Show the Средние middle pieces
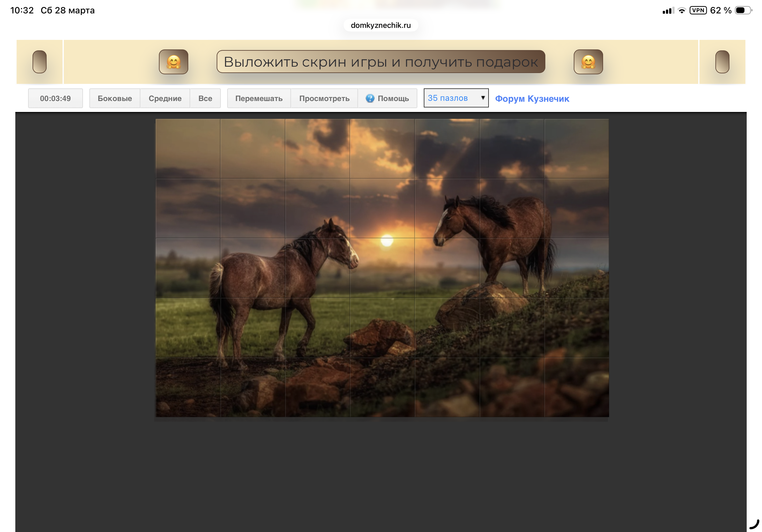 click(165, 98)
